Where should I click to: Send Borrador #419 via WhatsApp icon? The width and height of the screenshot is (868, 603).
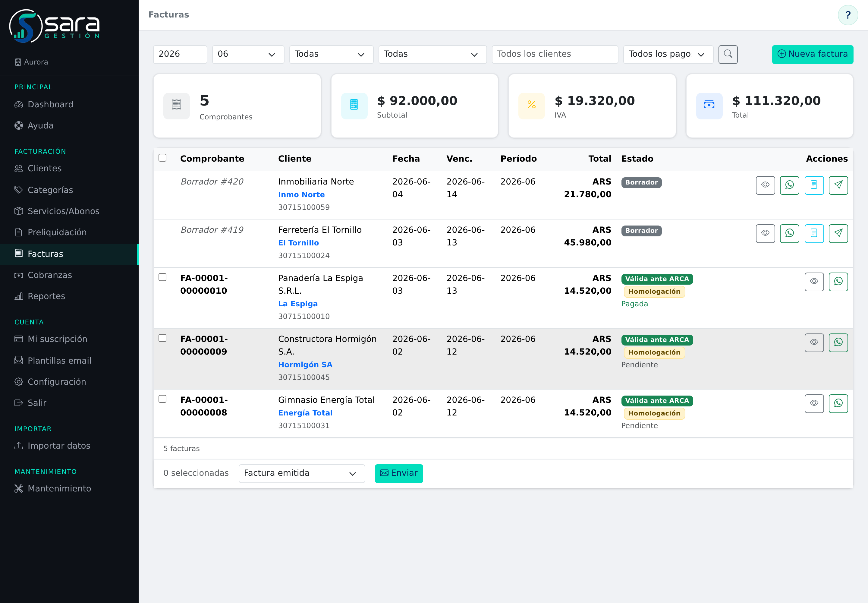[789, 233]
